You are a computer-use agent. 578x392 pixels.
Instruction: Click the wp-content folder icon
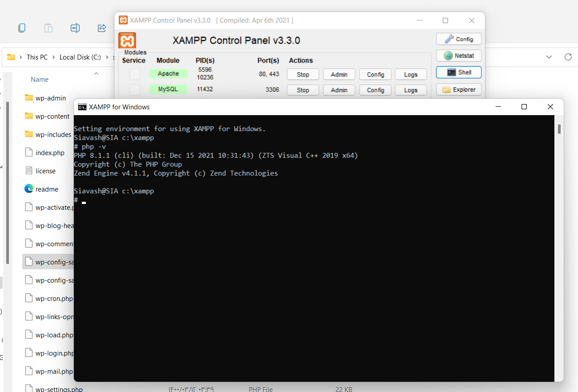click(29, 116)
